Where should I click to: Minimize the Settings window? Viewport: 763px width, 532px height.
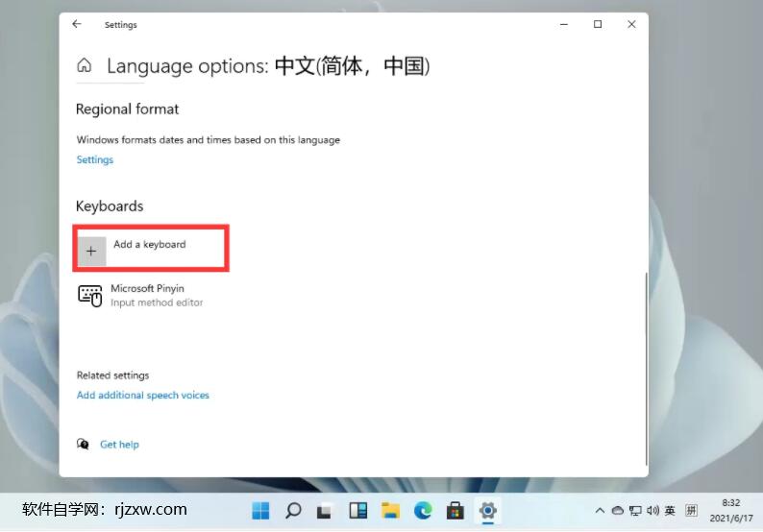[x=564, y=24]
